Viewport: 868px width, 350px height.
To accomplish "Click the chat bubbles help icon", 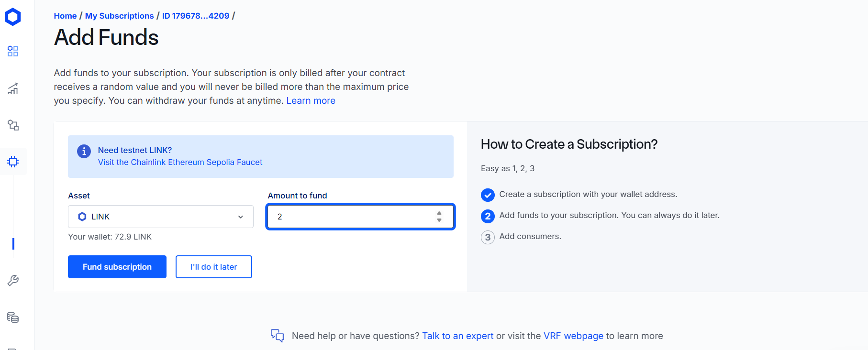I will point(278,336).
